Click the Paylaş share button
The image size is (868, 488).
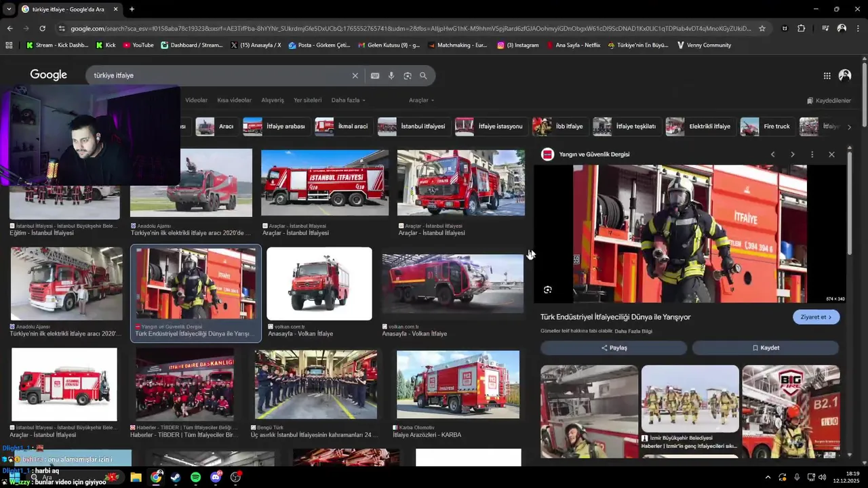point(614,348)
